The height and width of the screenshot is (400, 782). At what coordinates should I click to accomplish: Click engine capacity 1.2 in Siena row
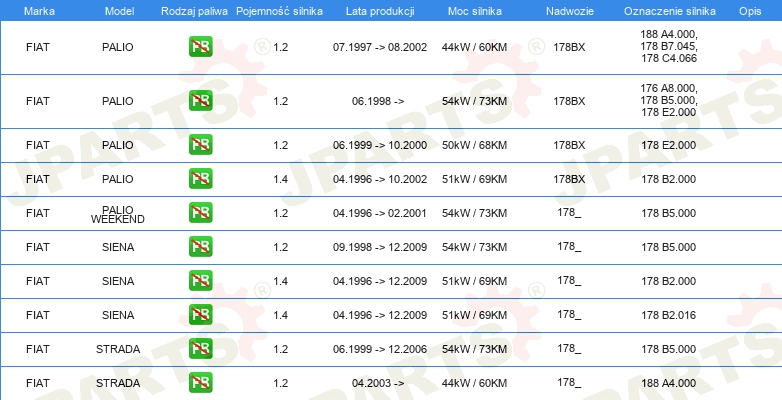click(280, 247)
